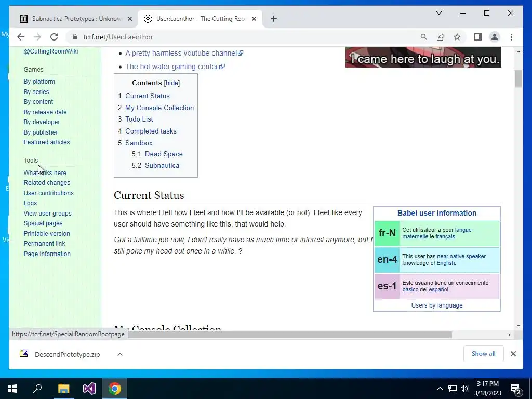Open Windows taskbar search
This screenshot has width=532, height=399.
point(37,389)
